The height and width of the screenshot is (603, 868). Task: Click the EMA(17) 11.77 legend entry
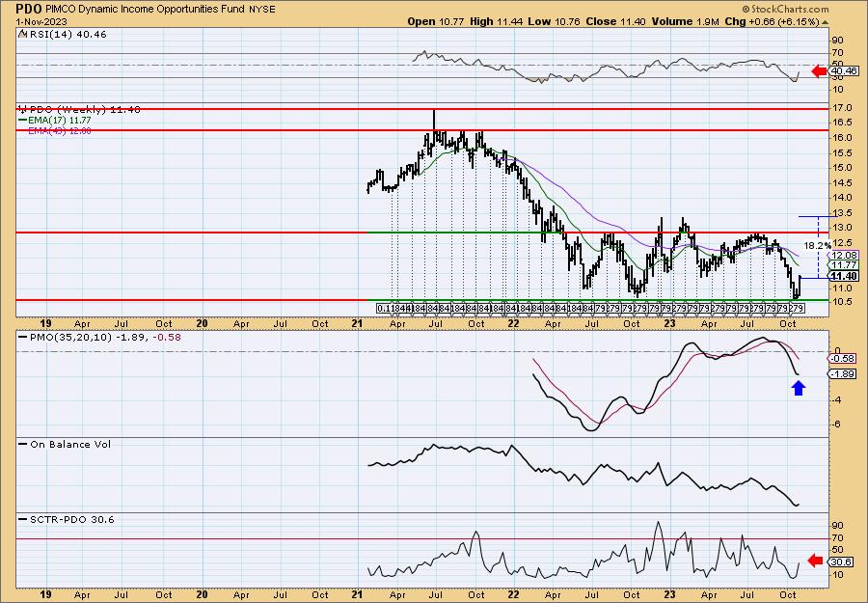55,120
